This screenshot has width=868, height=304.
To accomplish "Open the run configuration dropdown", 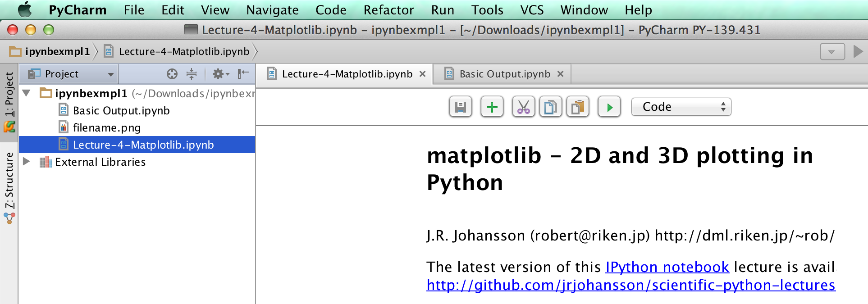I will (832, 52).
